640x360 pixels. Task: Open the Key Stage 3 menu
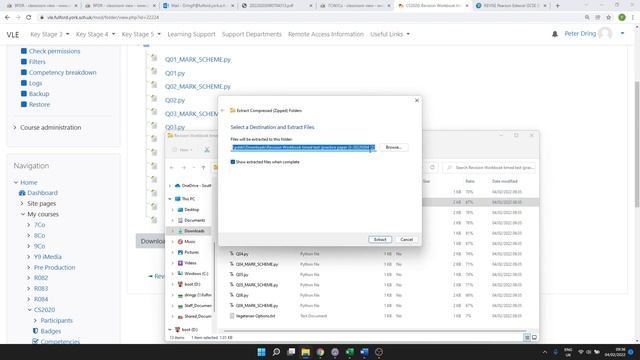tap(50, 34)
